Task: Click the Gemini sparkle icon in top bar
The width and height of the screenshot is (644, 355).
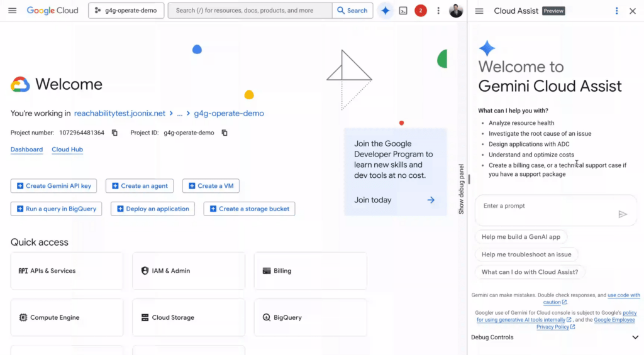Action: pyautogui.click(x=386, y=11)
